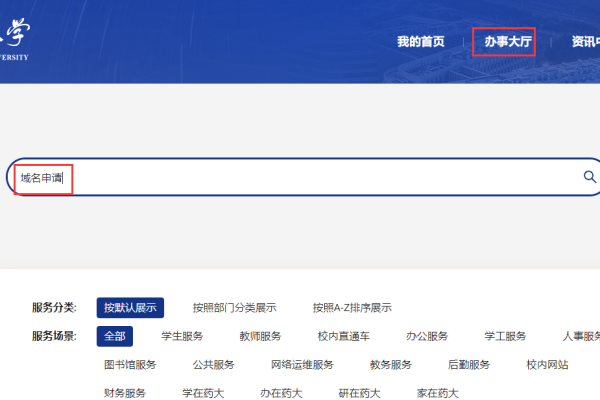Select 全部 service scene filter

pyautogui.click(x=115, y=336)
